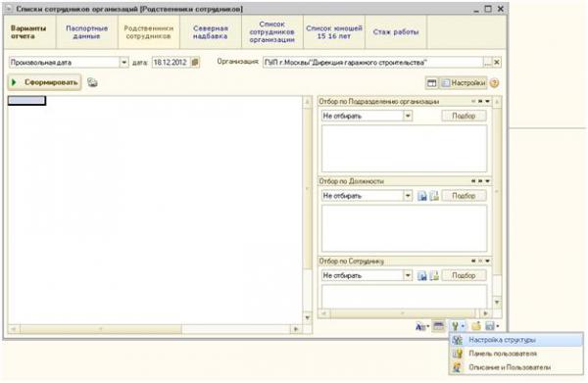Collapse the Отбор по Сотруднику section

coord(487,261)
